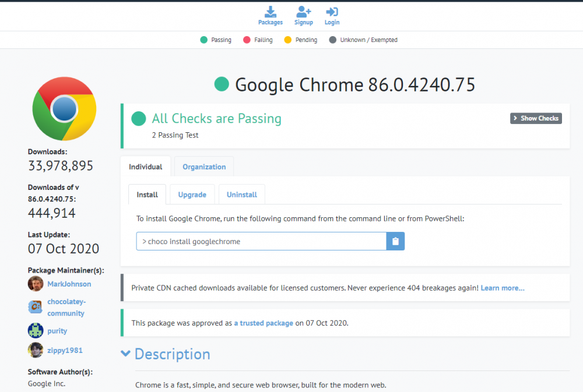Follow the Learn more... link
This screenshot has height=392, width=583.
(x=503, y=288)
